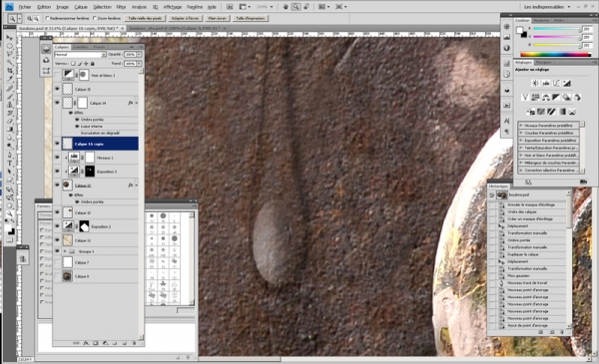The image size is (599, 364).
Task: Click Adapter à l'écran button
Action: [185, 18]
